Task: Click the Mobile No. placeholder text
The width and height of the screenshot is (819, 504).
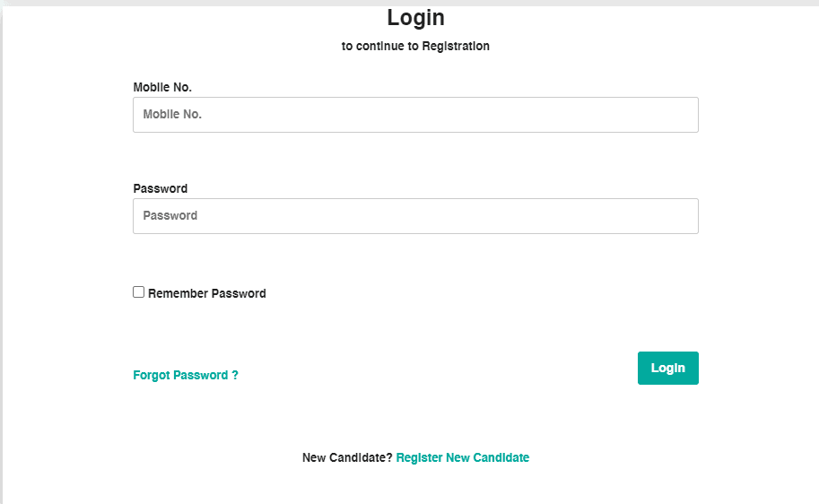Action: coord(172,115)
